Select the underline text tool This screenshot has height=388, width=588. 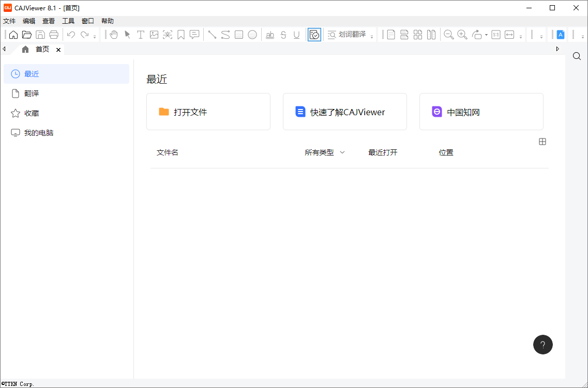click(297, 35)
